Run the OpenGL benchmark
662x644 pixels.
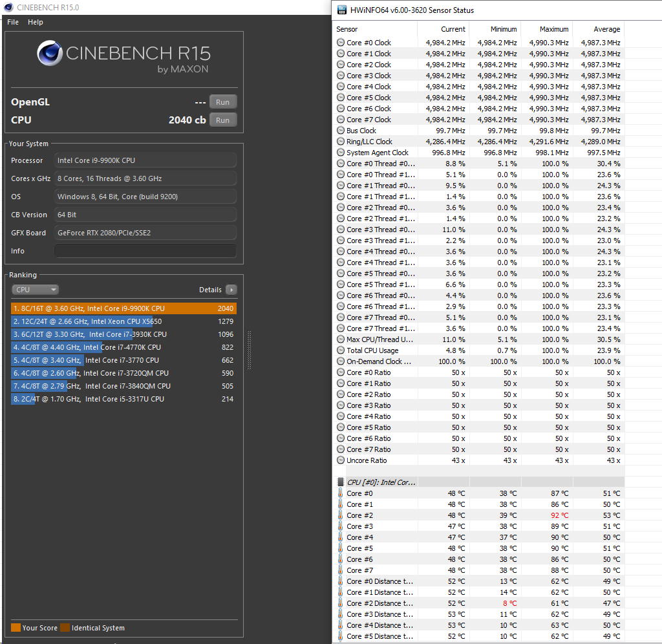[222, 102]
